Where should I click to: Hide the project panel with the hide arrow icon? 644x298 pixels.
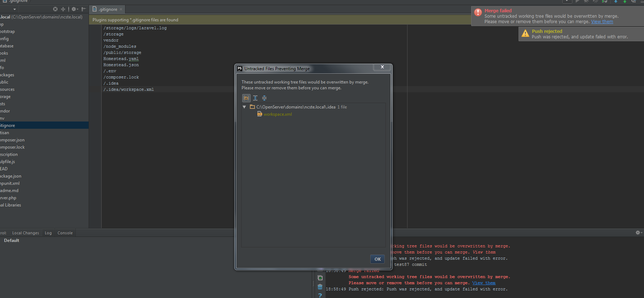84,9
